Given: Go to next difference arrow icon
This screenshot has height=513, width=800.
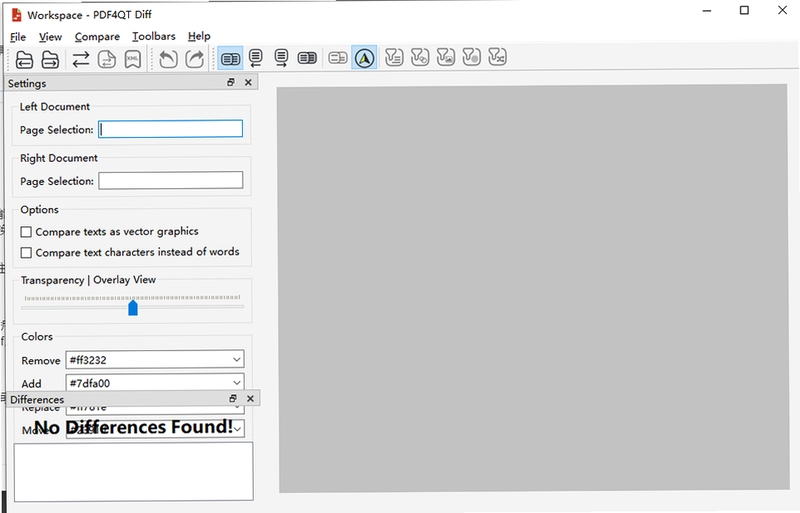Looking at the screenshot, I should click(194, 59).
